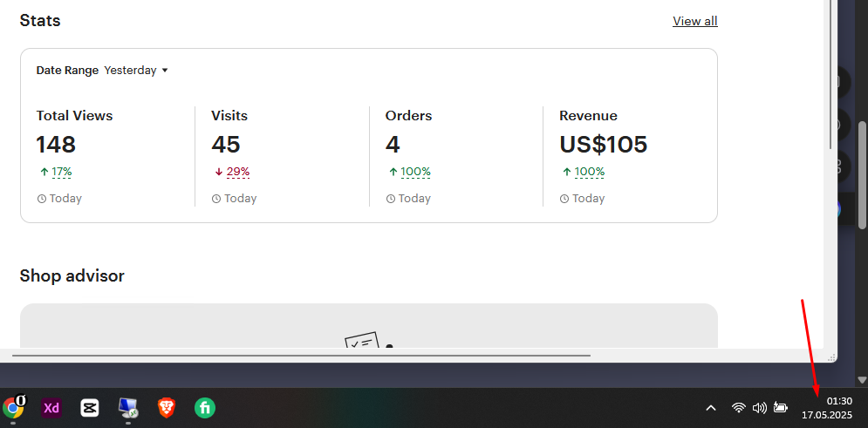
Task: Click the 17% change under Total Views
Action: point(61,172)
